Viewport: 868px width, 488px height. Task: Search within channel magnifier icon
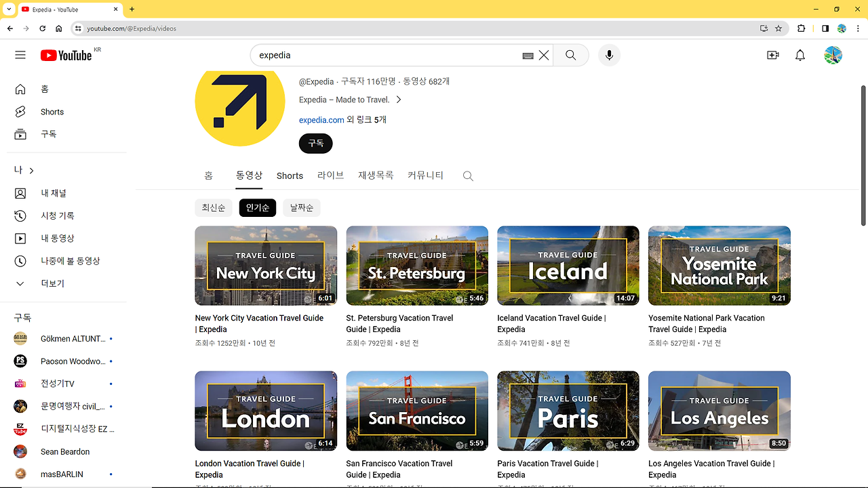coord(468,176)
